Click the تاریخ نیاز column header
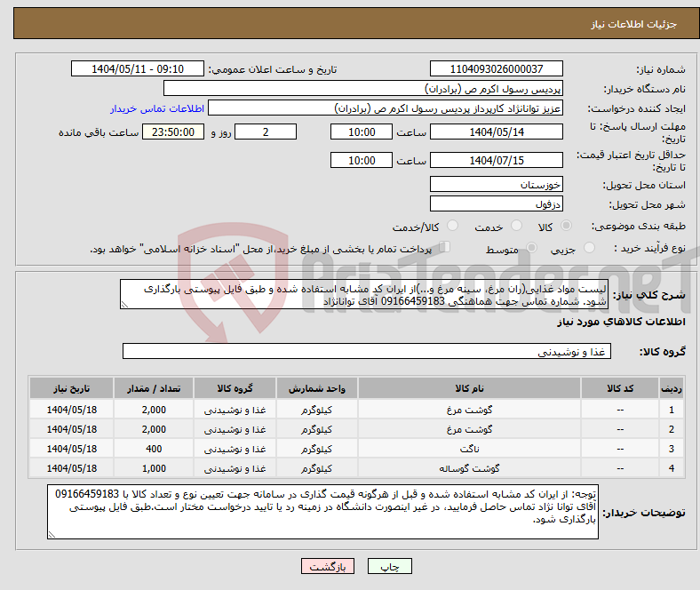Image resolution: width=700 pixels, height=590 pixels. (71, 388)
